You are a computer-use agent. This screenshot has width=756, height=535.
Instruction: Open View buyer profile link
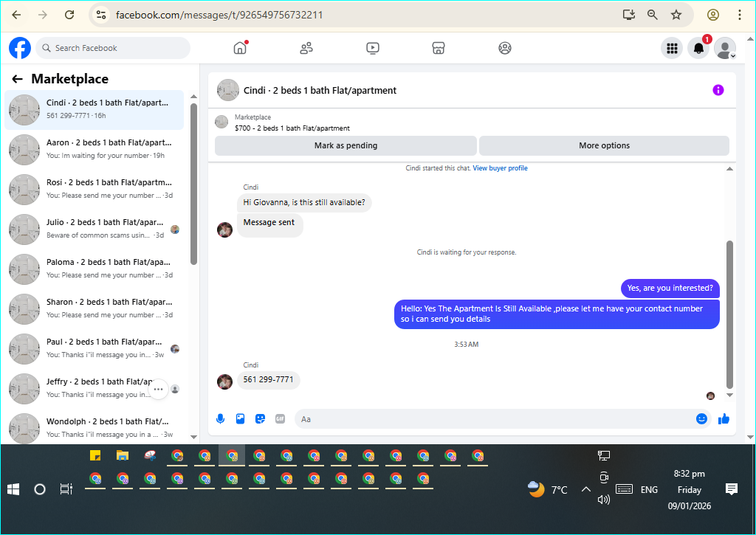[500, 168]
